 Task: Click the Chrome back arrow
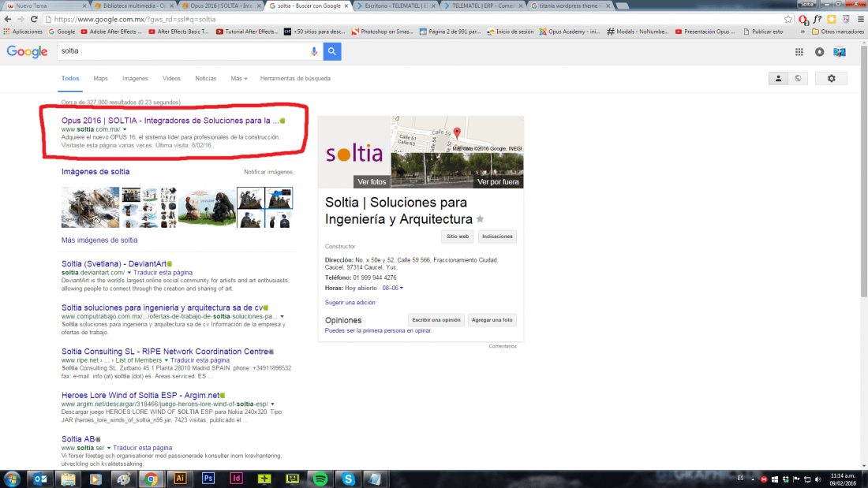8,20
